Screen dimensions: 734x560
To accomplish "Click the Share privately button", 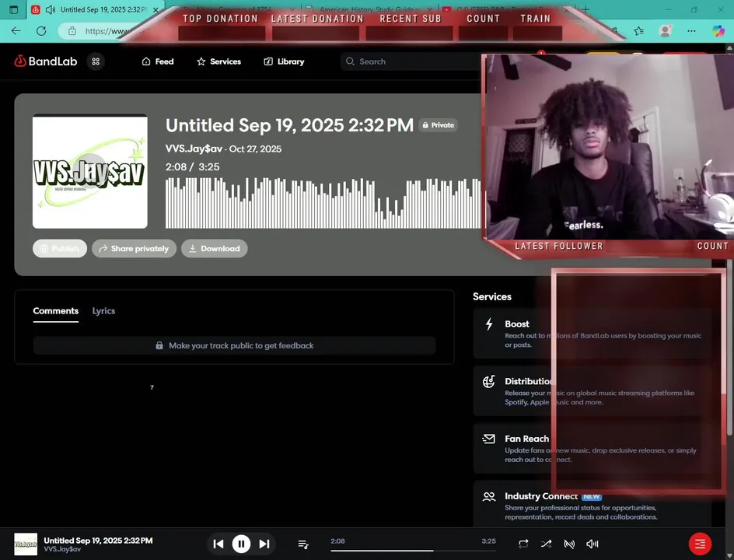I will pos(134,249).
